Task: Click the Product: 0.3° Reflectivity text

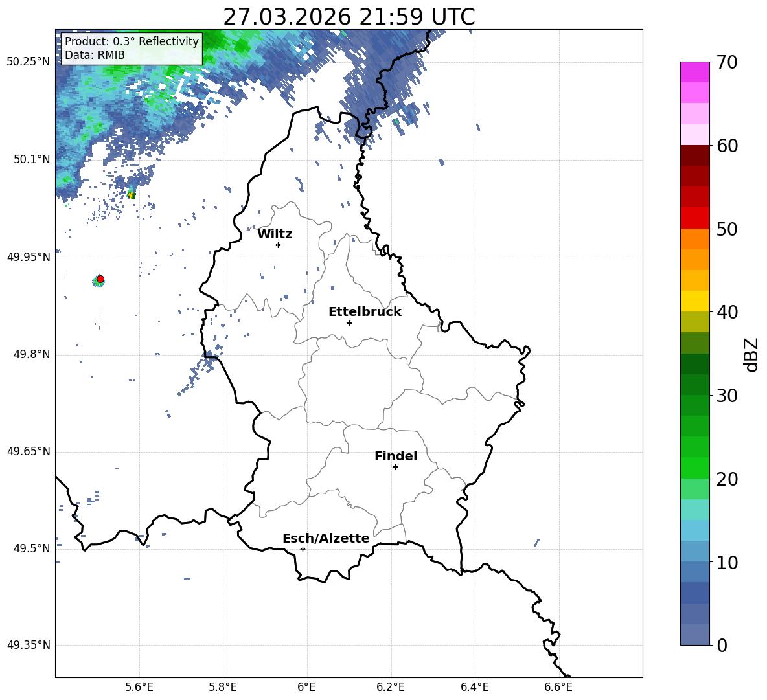Action: pyautogui.click(x=132, y=41)
